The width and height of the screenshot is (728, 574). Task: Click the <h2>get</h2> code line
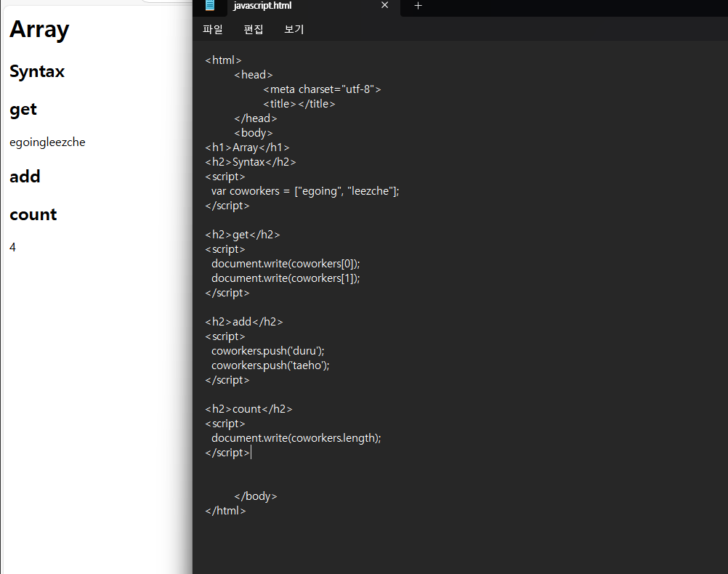pos(243,235)
